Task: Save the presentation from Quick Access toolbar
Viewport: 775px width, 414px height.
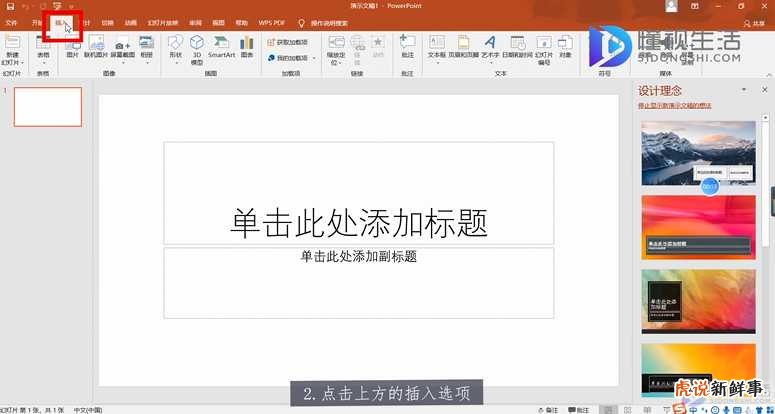Action: click(x=10, y=6)
